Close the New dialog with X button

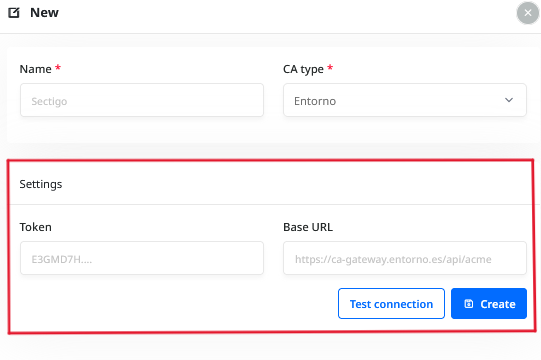click(528, 13)
